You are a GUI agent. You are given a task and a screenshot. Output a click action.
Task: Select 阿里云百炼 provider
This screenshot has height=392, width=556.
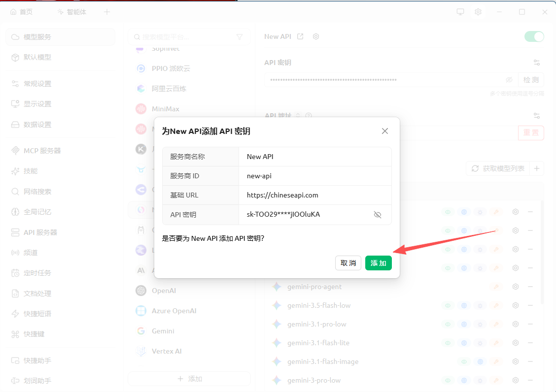point(189,89)
